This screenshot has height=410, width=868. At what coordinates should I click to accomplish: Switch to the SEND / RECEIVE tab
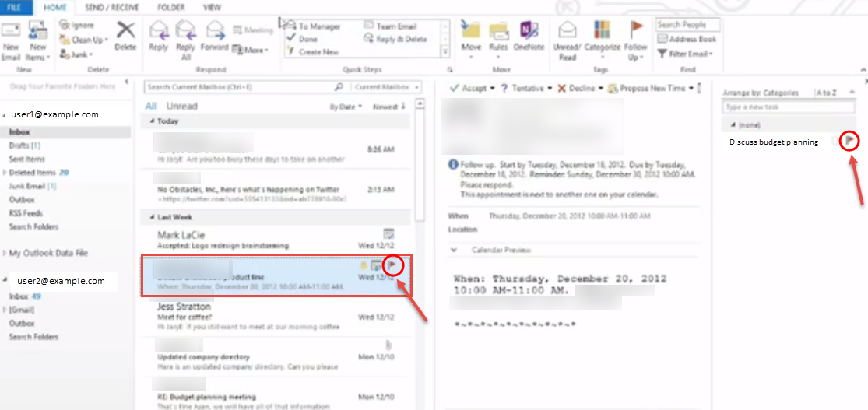click(111, 7)
